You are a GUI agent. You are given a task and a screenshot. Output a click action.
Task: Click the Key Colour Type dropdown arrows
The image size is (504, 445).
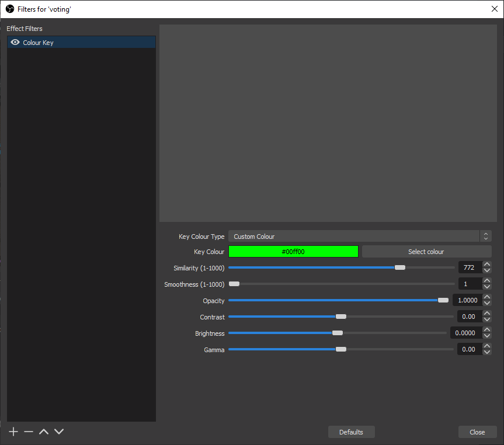tap(485, 236)
